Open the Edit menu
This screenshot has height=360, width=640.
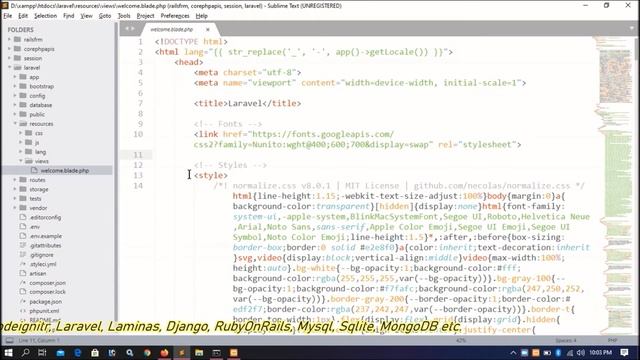(x=23, y=16)
